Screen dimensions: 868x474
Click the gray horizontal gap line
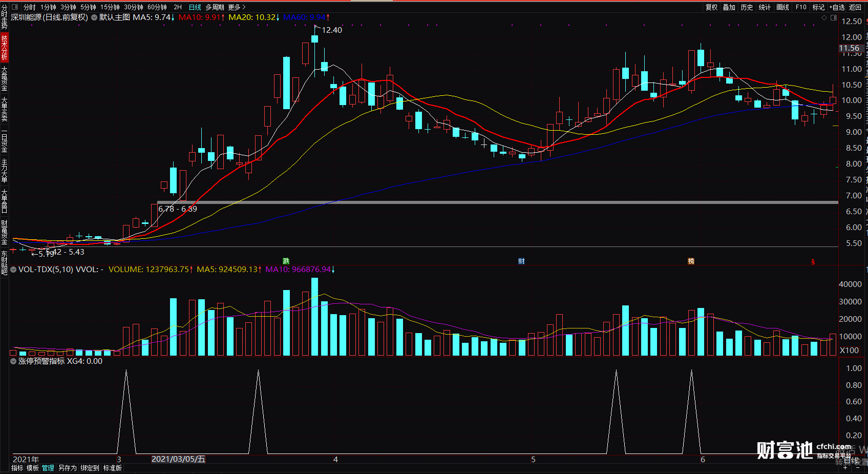pyautogui.click(x=498, y=202)
